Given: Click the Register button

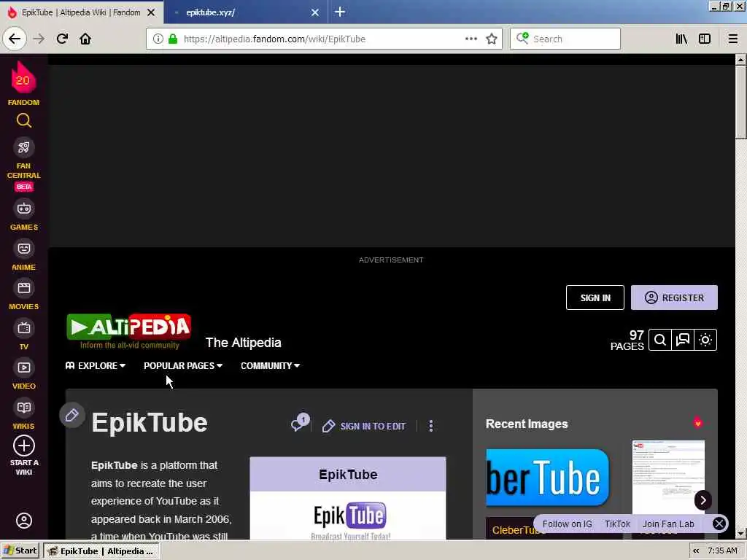Looking at the screenshot, I should (674, 297).
